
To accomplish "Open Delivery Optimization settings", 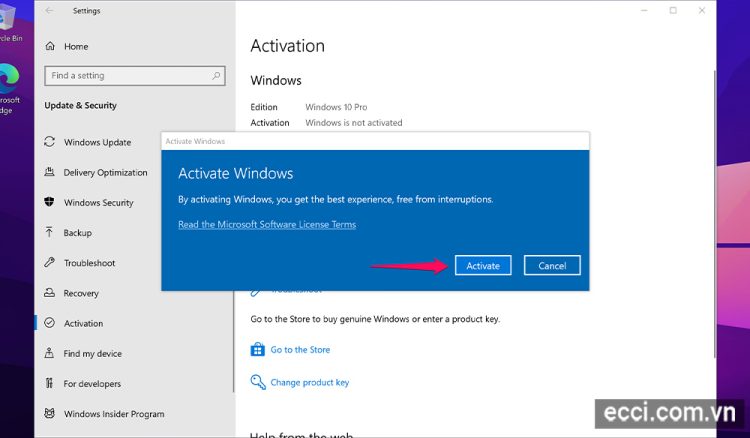I will point(106,173).
